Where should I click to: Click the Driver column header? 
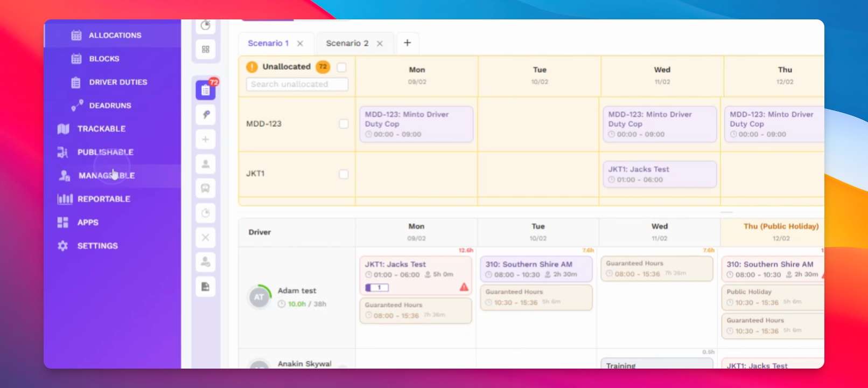[x=260, y=232]
